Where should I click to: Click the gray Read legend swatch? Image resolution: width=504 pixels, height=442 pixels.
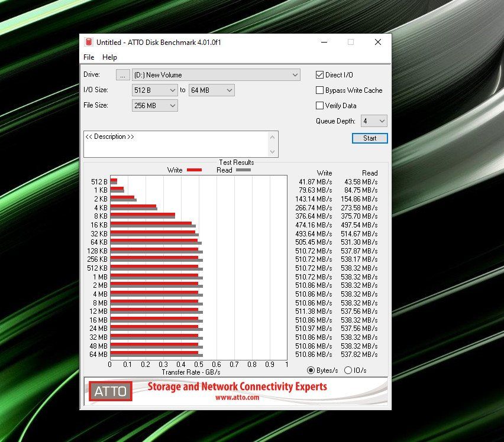click(243, 170)
